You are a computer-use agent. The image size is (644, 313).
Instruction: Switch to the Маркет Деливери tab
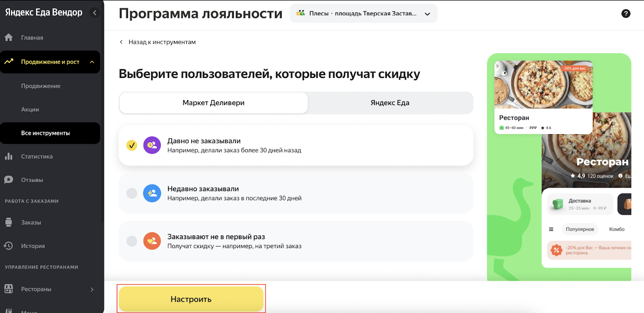[214, 103]
